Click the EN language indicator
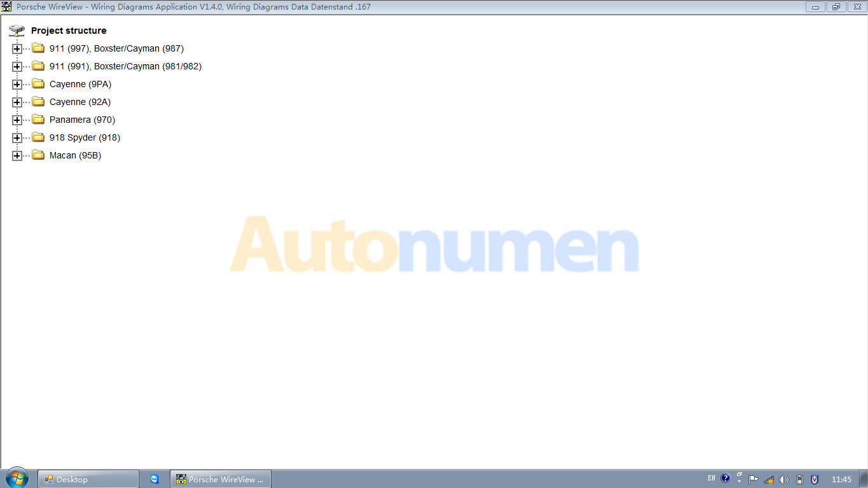This screenshot has width=868, height=488. pyautogui.click(x=711, y=478)
